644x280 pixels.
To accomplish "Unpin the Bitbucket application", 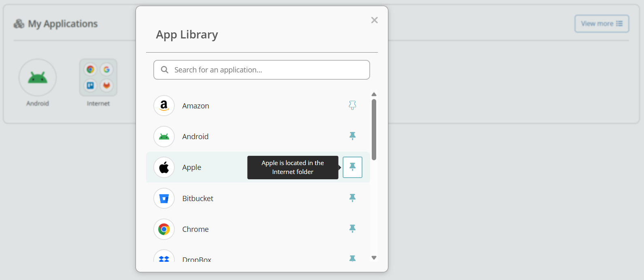I will tap(352, 198).
